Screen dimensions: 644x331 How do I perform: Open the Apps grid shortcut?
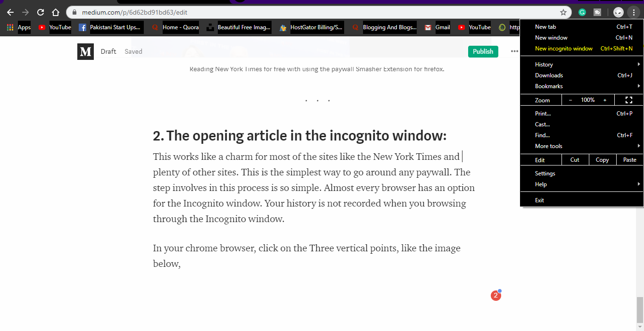[x=19, y=27]
